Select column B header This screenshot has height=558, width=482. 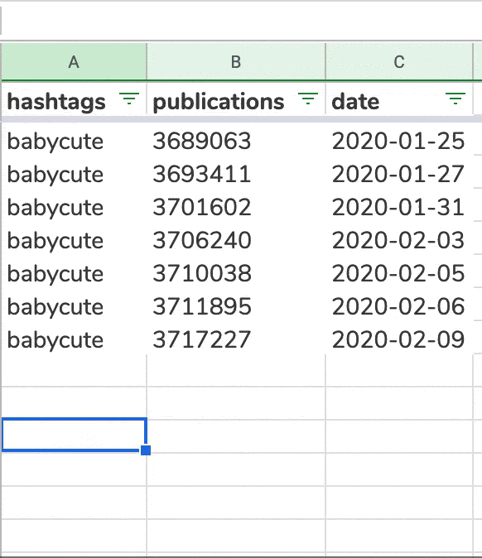tap(236, 62)
